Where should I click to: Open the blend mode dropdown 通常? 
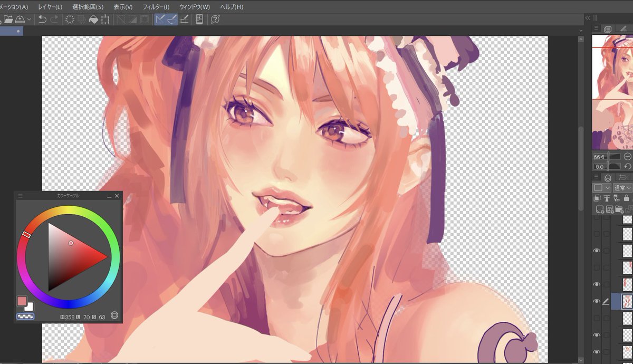(x=623, y=188)
